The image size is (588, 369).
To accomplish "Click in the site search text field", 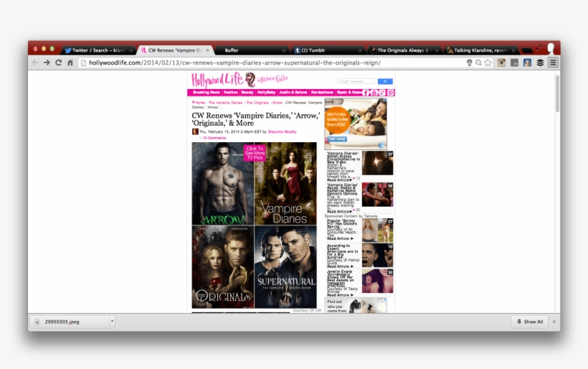I will click(356, 82).
